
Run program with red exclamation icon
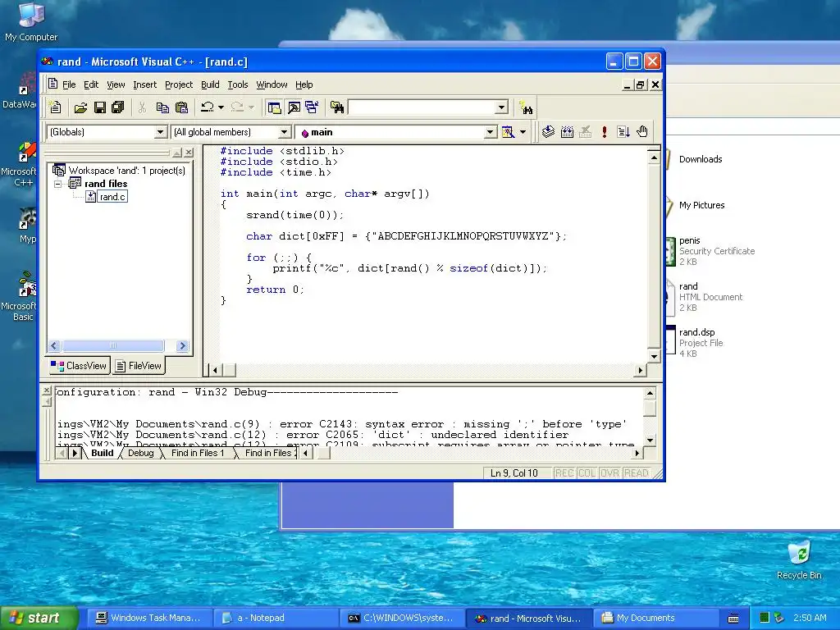coord(605,132)
